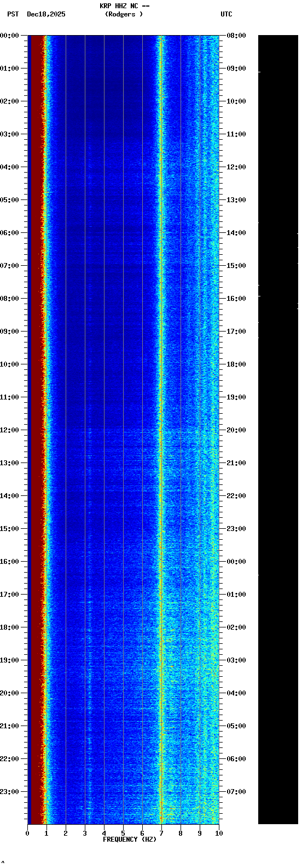
Task: Pick the 00:00 label on the UTC axis
Action: click(x=236, y=562)
